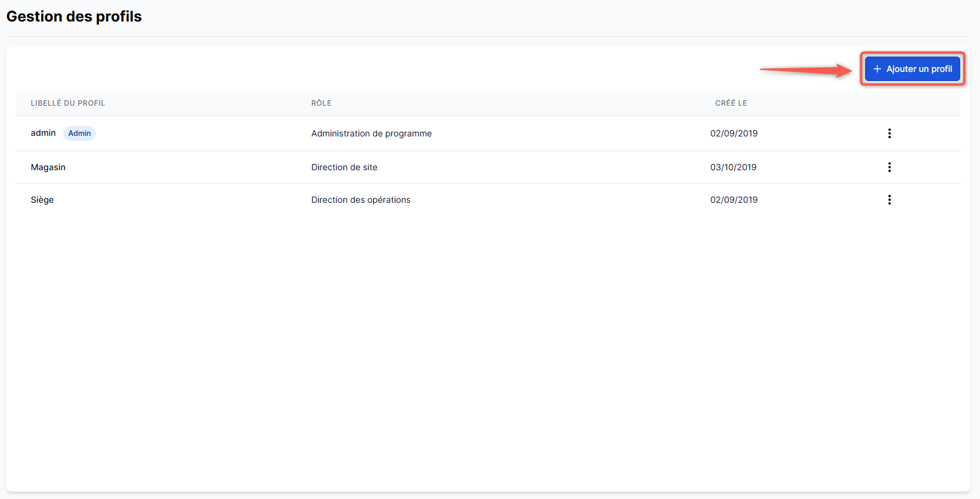Viewport: 980px width, 499px height.
Task: Click the date 03/10/2019 in the Magasin row
Action: 733,167
